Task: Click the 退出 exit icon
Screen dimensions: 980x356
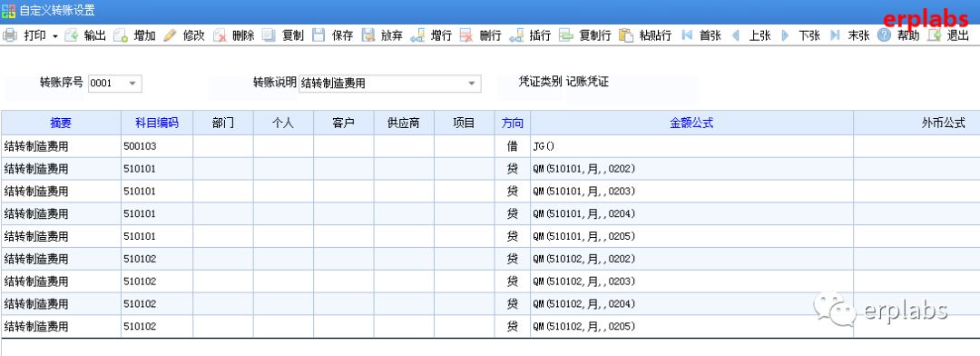Action: (934, 35)
